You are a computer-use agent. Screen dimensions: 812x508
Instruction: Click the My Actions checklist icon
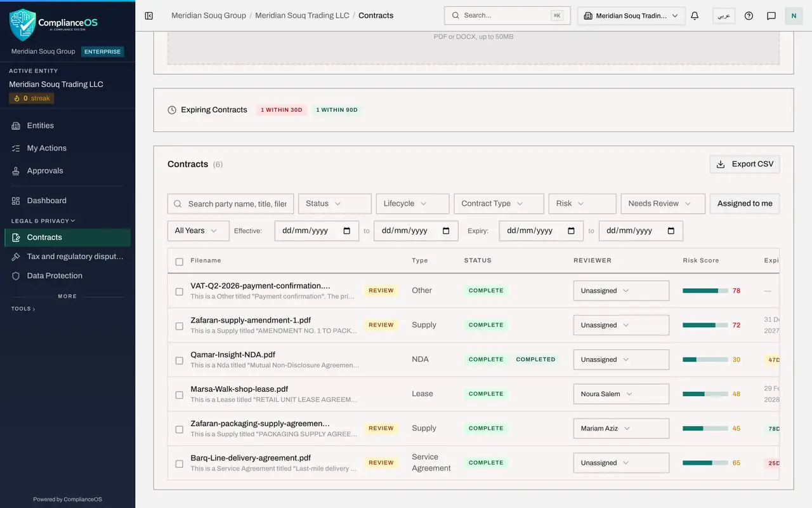click(x=16, y=149)
